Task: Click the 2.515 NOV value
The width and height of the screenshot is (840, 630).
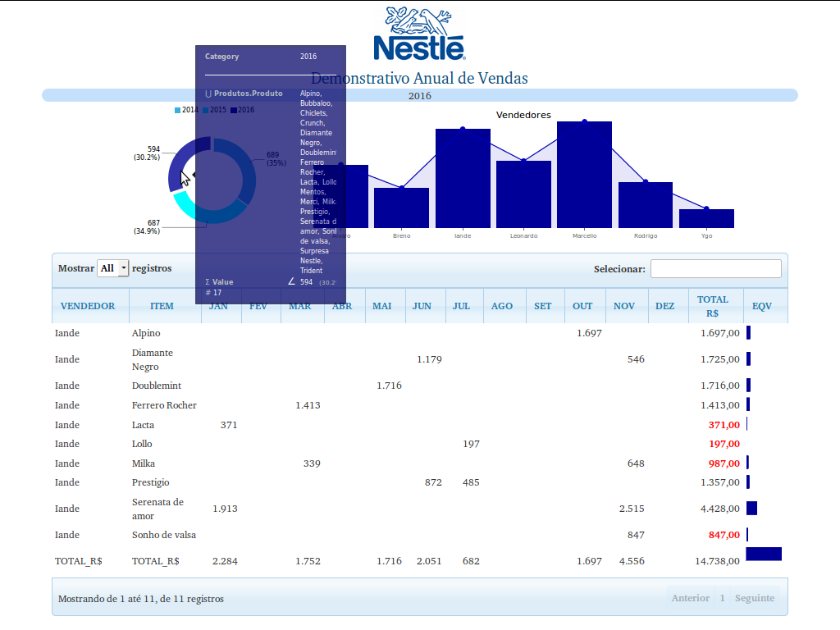Action: pos(632,509)
